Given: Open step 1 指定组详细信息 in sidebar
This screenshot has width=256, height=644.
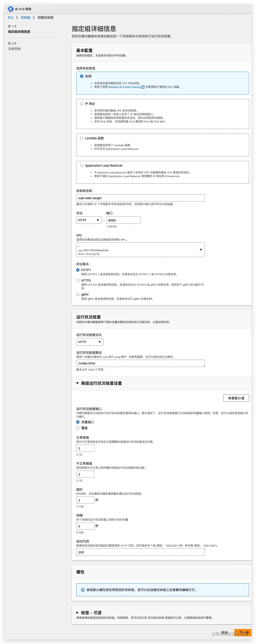Looking at the screenshot, I should pyautogui.click(x=19, y=31).
